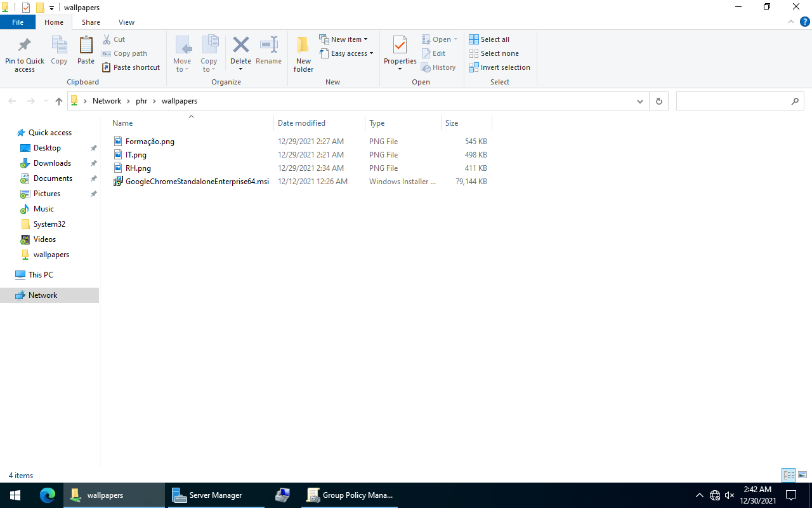Click the search box input field
This screenshot has height=508, width=812.
(733, 101)
